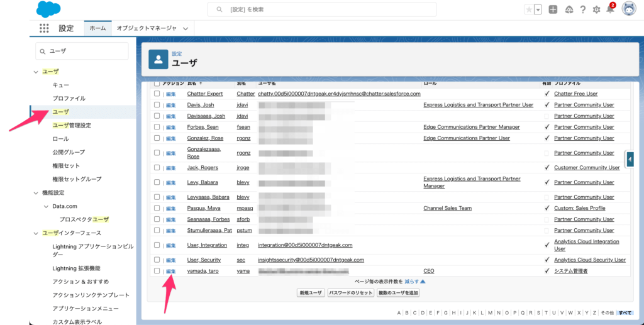Screen dimensions: 644x325
Task: Open the setup gear icon
Action: [596, 9]
